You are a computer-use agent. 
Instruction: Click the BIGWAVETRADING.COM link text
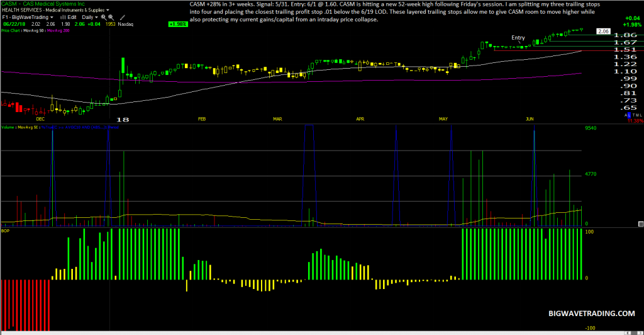[591, 313]
